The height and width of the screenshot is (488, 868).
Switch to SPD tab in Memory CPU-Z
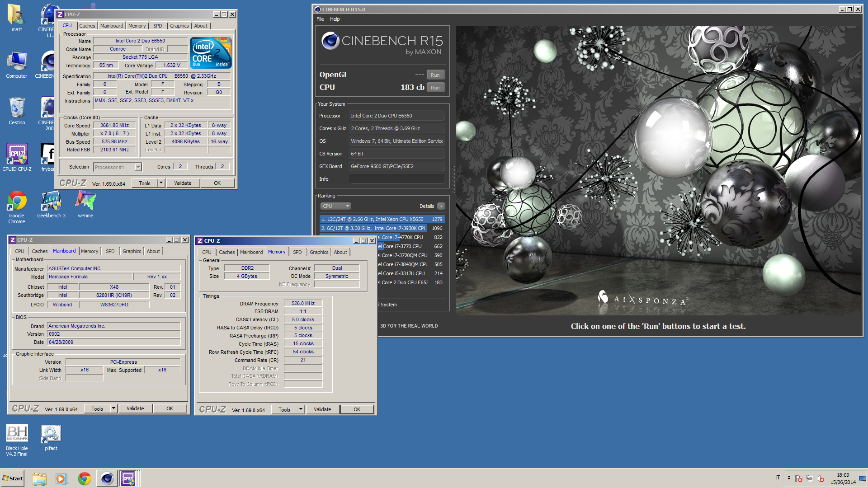297,252
